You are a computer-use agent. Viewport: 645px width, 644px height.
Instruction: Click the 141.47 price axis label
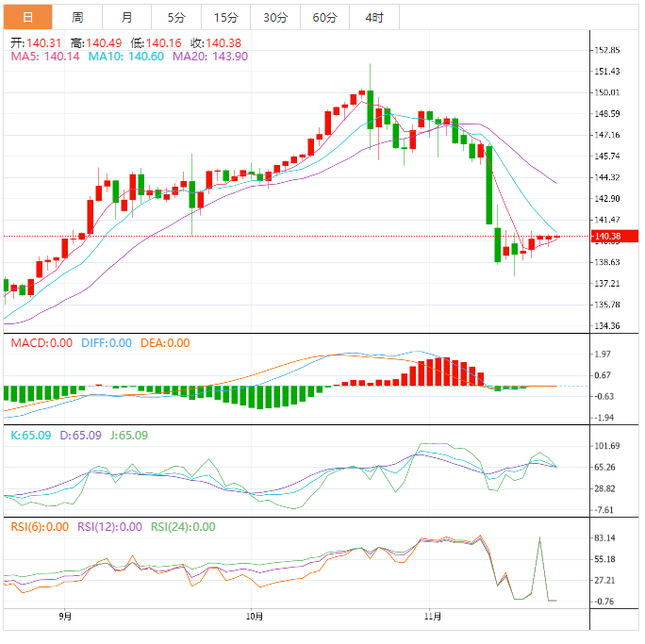coord(607,220)
